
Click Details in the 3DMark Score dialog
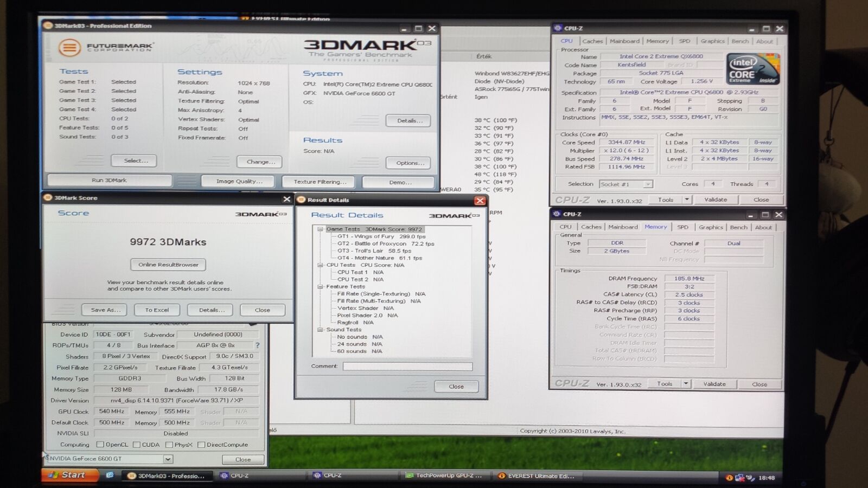[x=210, y=310]
